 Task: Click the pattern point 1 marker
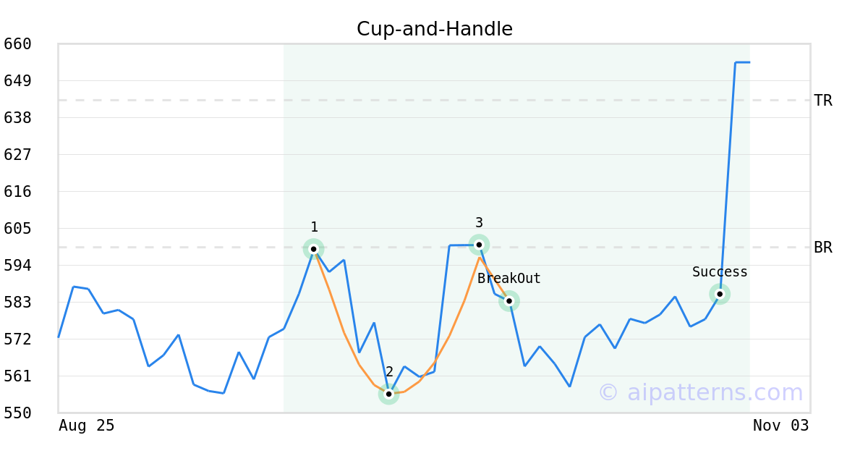(x=313, y=249)
